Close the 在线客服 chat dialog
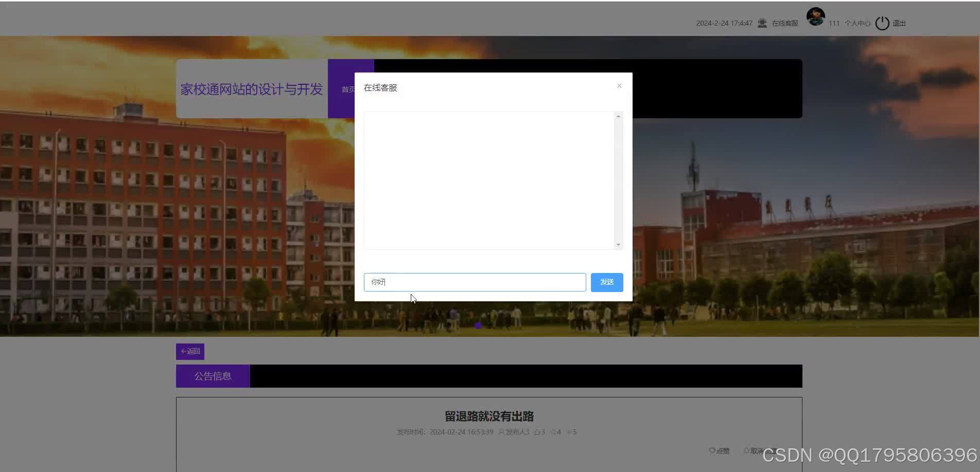This screenshot has width=980, height=472. (x=619, y=86)
